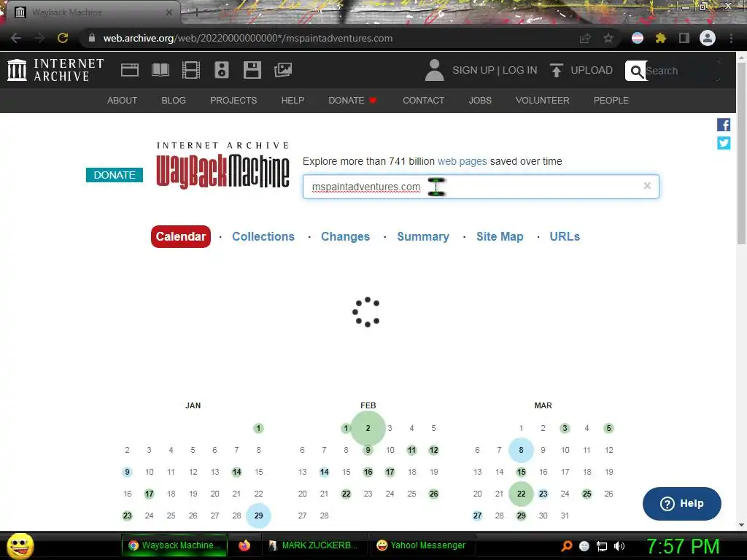Select March 8 capture on calendar
Viewport: 747px width, 560px height.
521,450
